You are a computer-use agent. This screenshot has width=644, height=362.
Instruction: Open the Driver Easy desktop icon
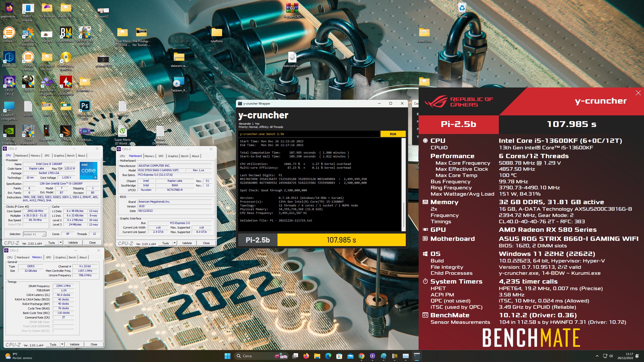click(x=9, y=59)
